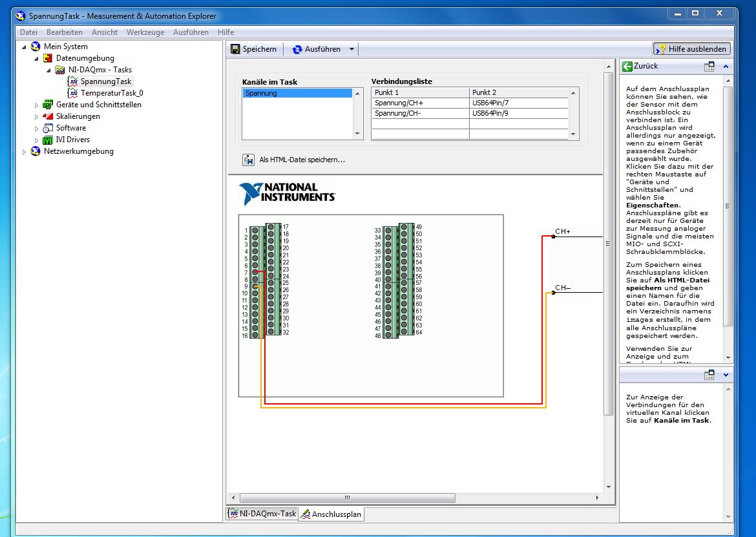Expand the Netzwerkumgebung tree node

pyautogui.click(x=25, y=152)
